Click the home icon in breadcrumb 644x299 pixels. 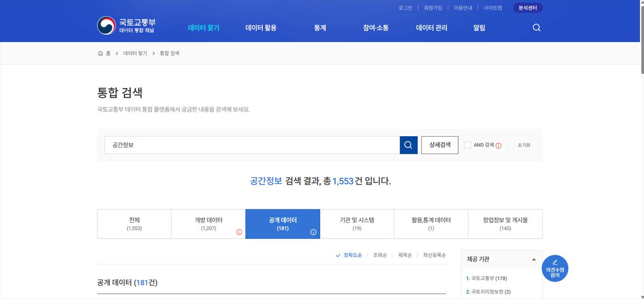pyautogui.click(x=100, y=53)
